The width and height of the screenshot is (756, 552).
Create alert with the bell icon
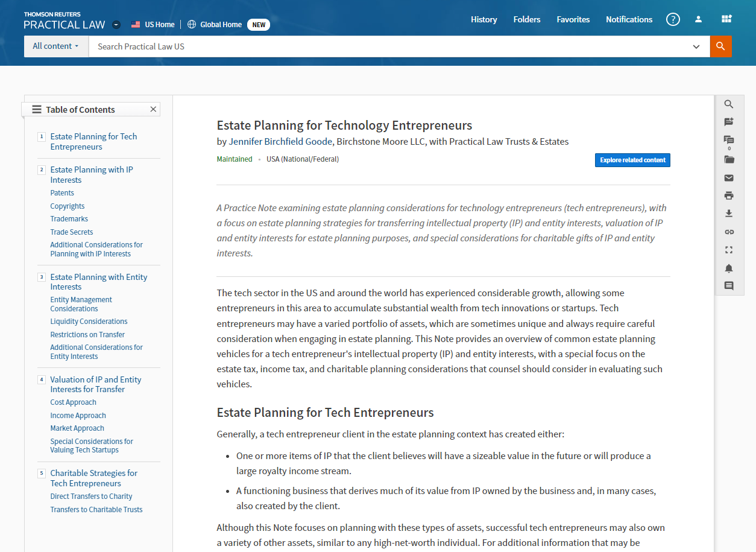[x=729, y=268]
